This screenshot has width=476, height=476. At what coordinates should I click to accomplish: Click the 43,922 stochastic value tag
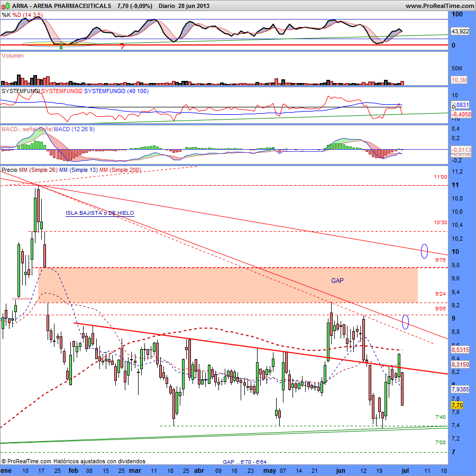[x=460, y=31]
